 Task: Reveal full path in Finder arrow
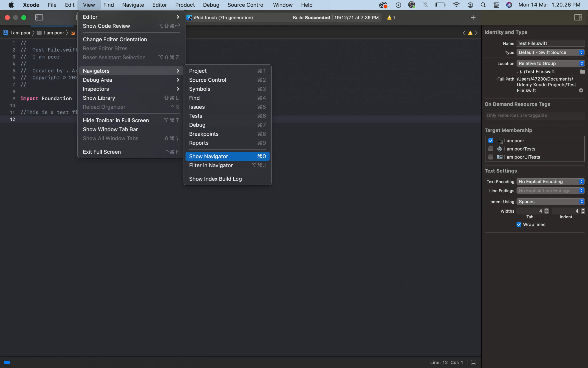581,90
